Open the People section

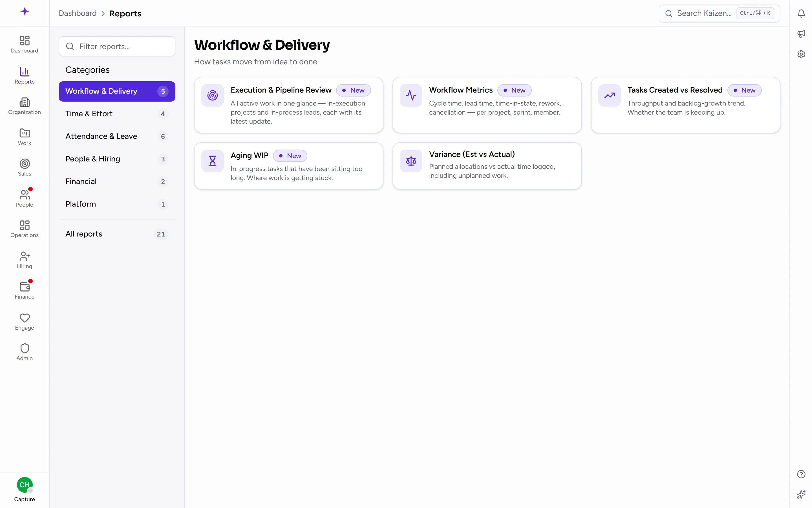click(x=25, y=199)
